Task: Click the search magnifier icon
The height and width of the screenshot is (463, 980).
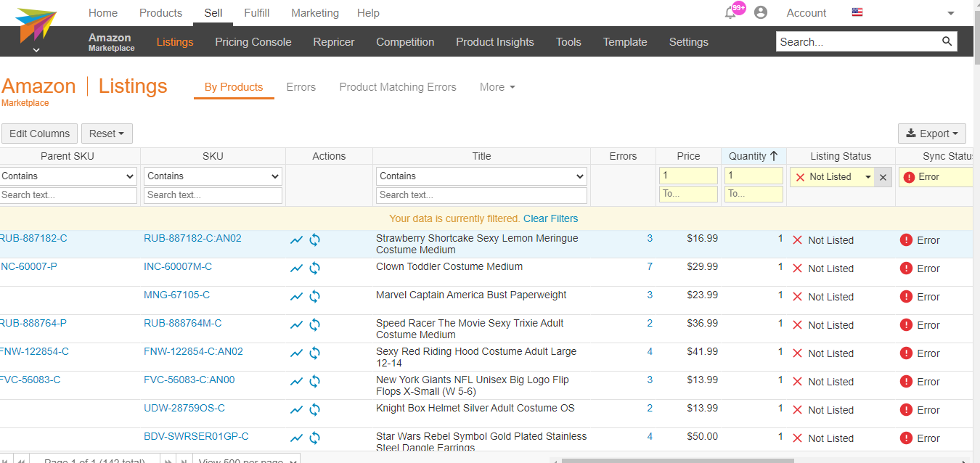Action: pos(947,41)
